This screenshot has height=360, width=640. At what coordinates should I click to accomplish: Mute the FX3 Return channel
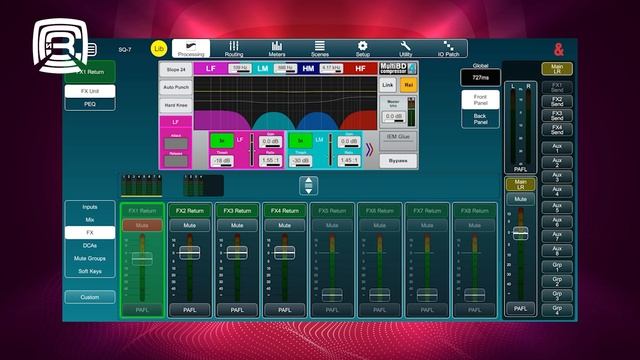[237, 225]
